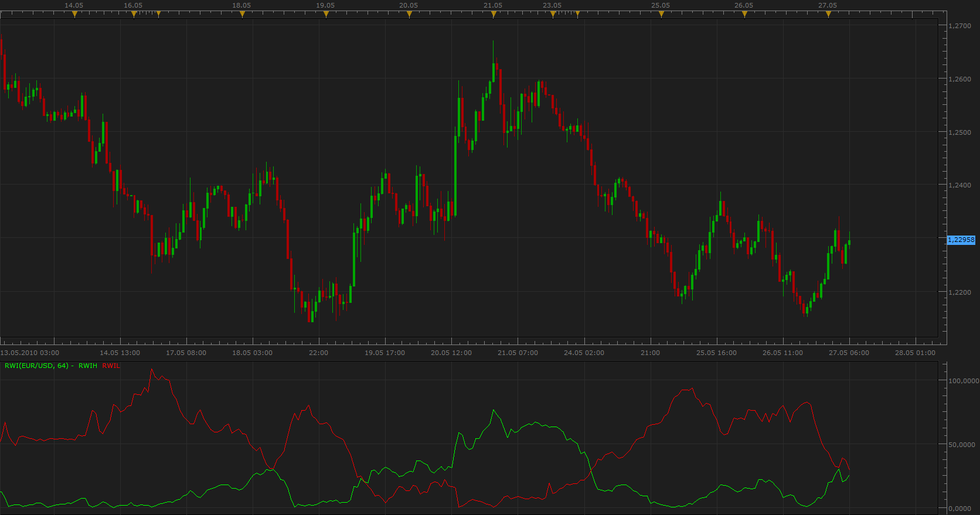Click the triangle day marker under 16.05

click(x=134, y=15)
